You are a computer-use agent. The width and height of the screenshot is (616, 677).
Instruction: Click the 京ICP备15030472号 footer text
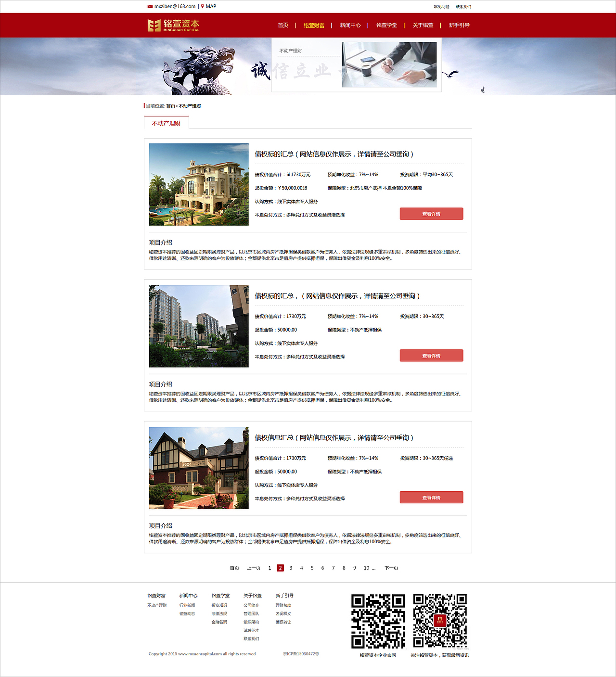tap(301, 654)
